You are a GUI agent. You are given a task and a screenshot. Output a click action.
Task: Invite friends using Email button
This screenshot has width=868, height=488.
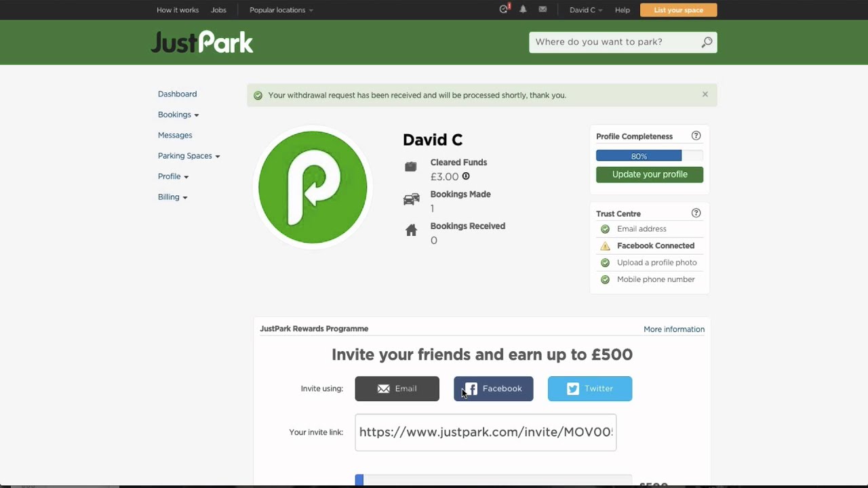397,389
